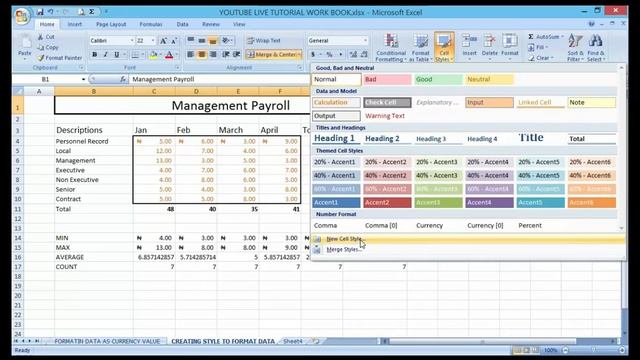The image size is (640, 360).
Task: Apply the Title cell style
Action: [540, 138]
